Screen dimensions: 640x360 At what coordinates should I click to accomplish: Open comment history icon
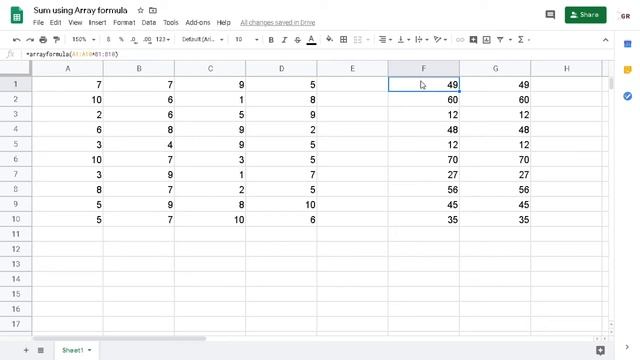coord(550,15)
